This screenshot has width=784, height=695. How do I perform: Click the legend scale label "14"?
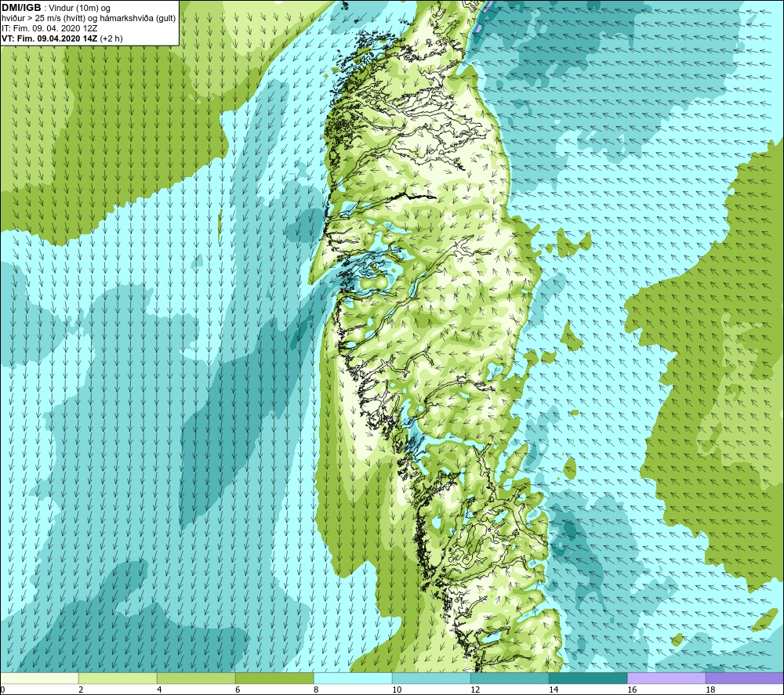point(554,690)
